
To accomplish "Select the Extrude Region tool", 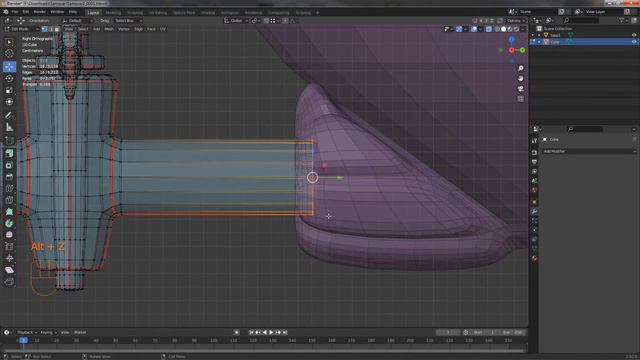I will (x=9, y=153).
